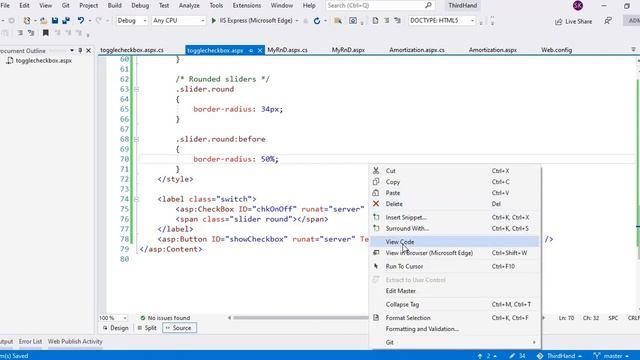640x360 pixels.
Task: Start IIS Express with green play icon
Action: [x=213, y=20]
